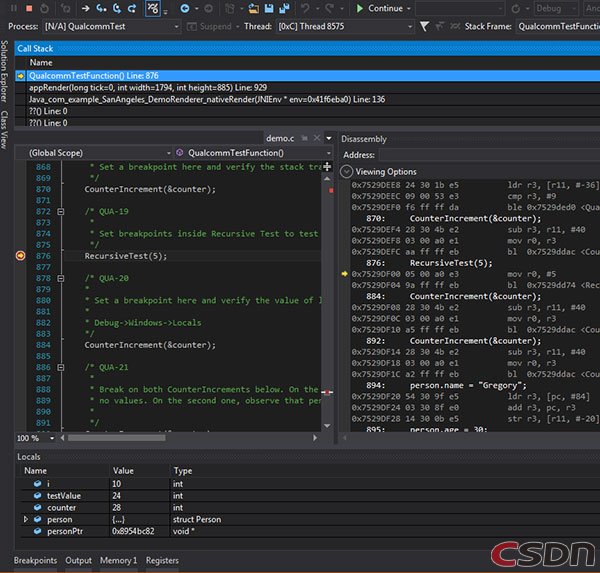Viewport: 600px width, 573px height.
Task: Click the Name column header in Call Stack
Action: tap(41, 63)
